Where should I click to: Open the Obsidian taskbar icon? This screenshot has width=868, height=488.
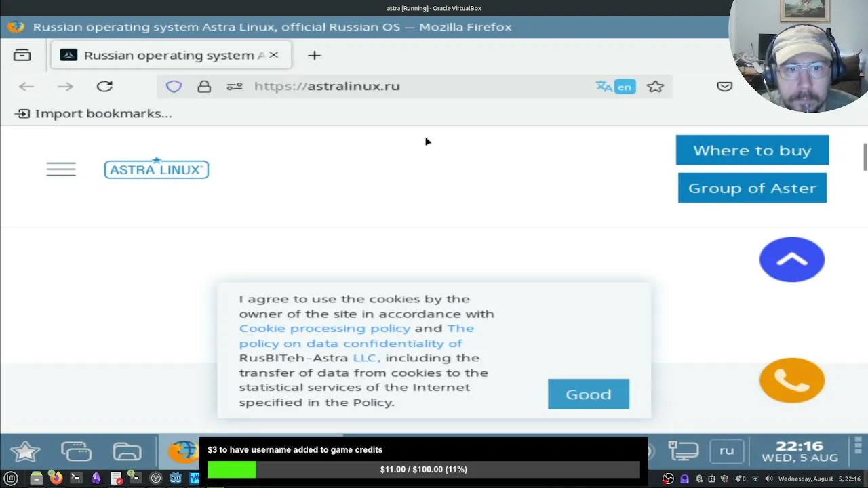[96, 479]
